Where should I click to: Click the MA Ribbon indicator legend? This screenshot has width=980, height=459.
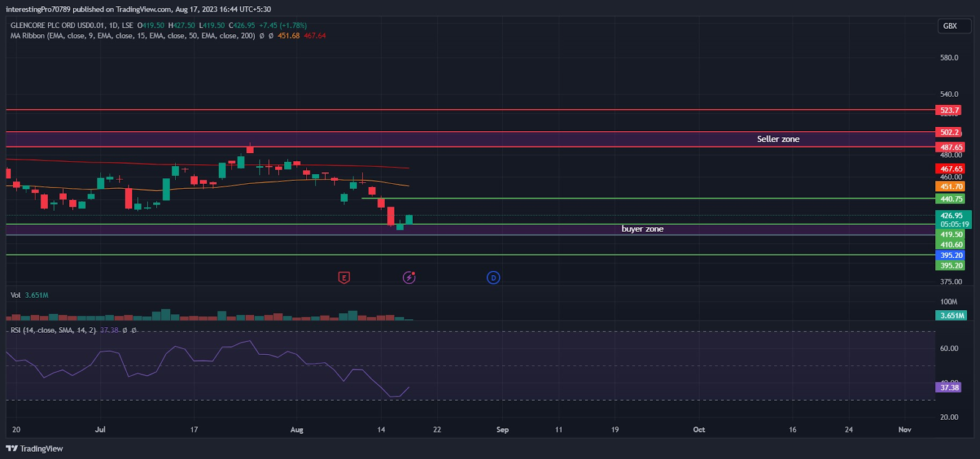coord(133,36)
